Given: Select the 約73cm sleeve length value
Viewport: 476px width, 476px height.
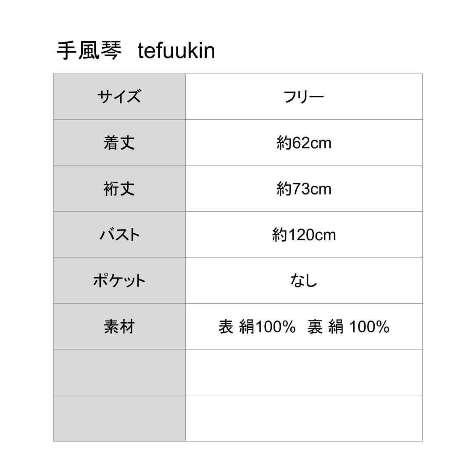Looking at the screenshot, I should click(304, 189).
